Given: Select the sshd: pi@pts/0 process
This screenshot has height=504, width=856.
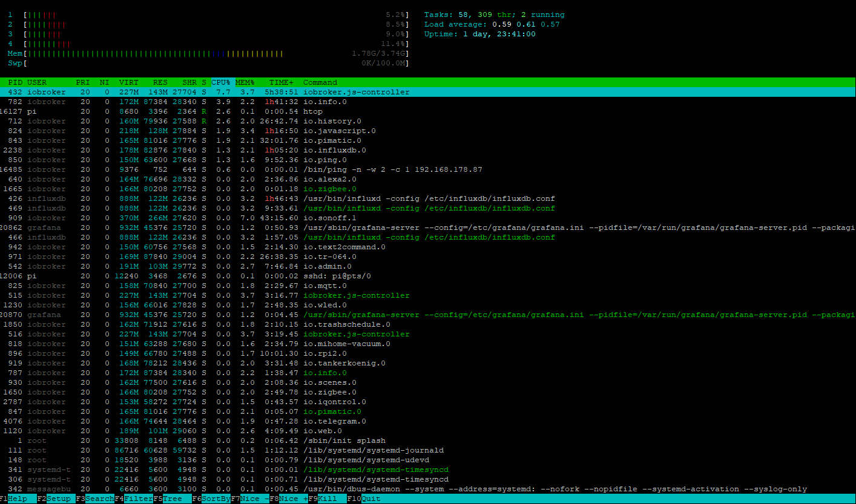Looking at the screenshot, I should [428, 276].
